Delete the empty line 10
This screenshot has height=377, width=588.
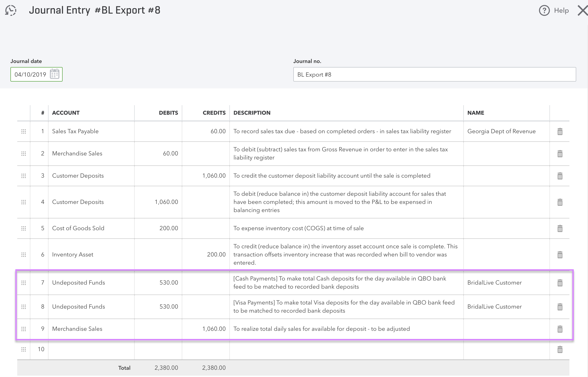tap(560, 349)
